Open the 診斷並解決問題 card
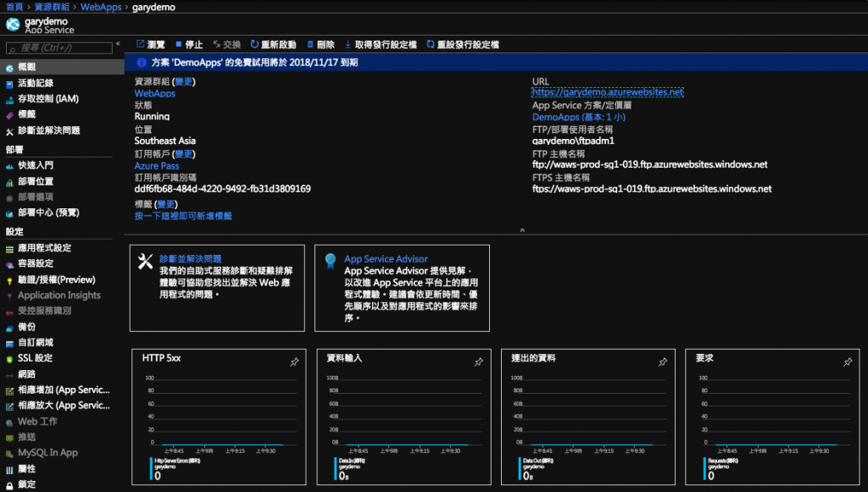Screen dimensions: 868x492 [217, 288]
